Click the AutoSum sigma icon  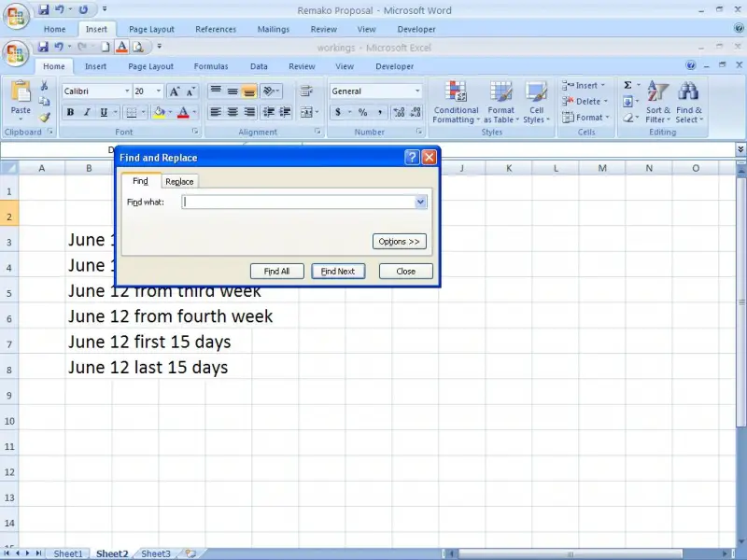[628, 86]
